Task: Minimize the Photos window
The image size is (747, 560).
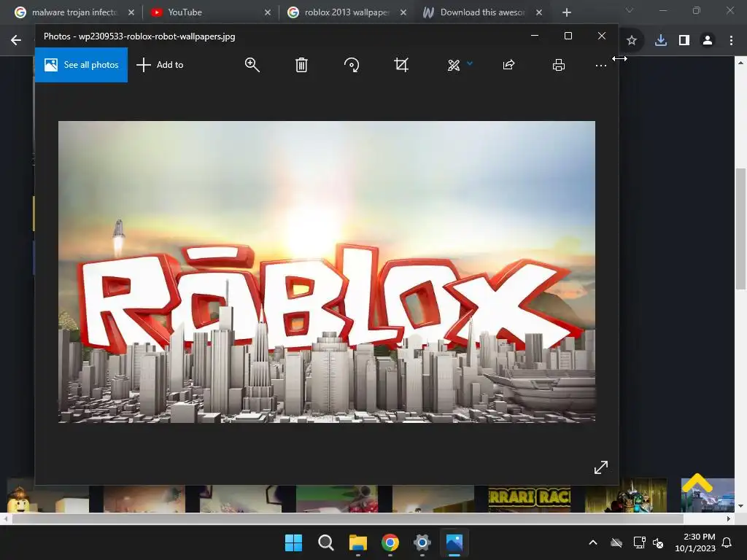Action: click(x=535, y=36)
